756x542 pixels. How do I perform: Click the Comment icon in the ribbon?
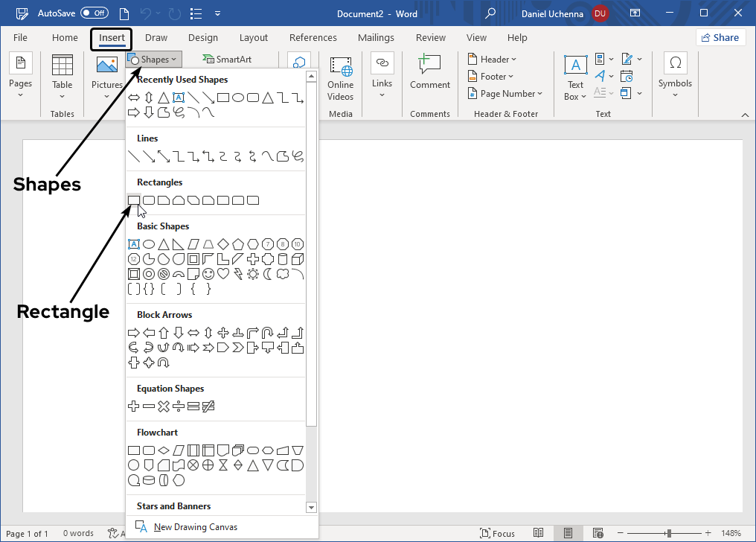pyautogui.click(x=430, y=72)
